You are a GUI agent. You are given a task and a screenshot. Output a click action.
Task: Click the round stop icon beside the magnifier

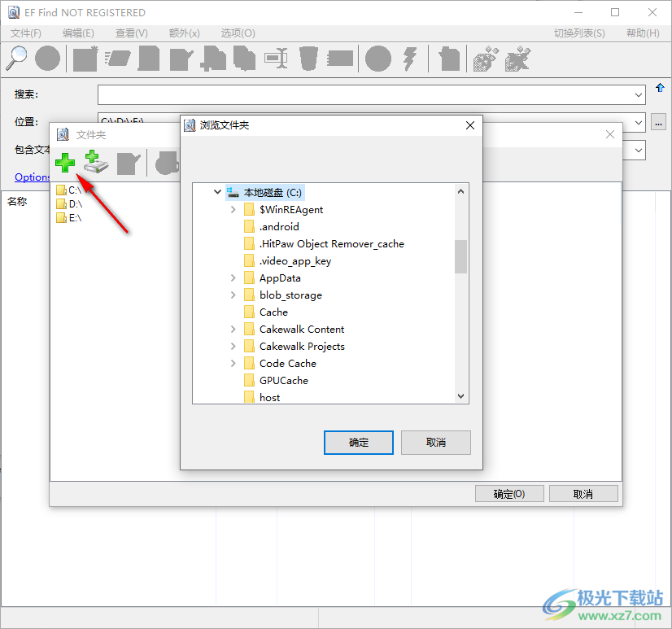pos(47,58)
